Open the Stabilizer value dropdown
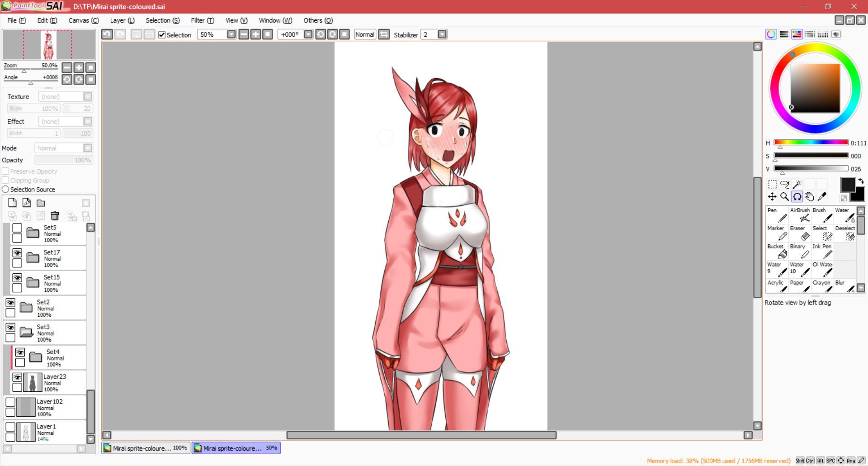Image resolution: width=868 pixels, height=466 pixels. tap(442, 34)
